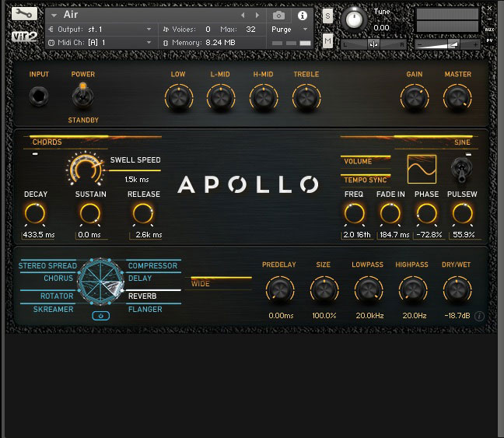
Task: Click the Max voices value 32
Action: 250,30
